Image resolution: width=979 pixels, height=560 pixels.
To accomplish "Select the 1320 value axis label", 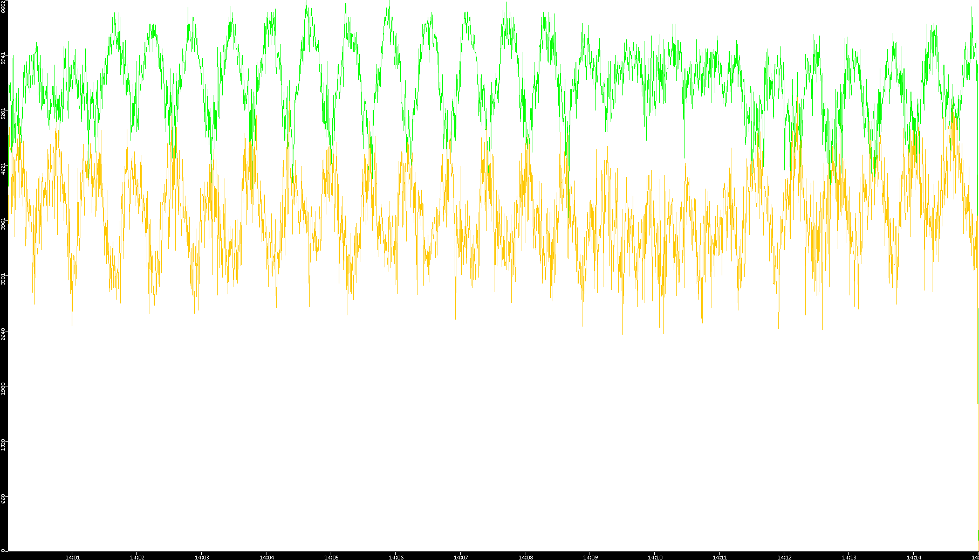I will pos(3,444).
